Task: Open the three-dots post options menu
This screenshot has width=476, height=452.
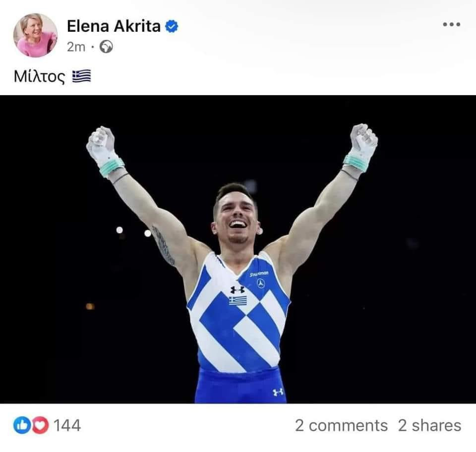Action: tap(451, 24)
